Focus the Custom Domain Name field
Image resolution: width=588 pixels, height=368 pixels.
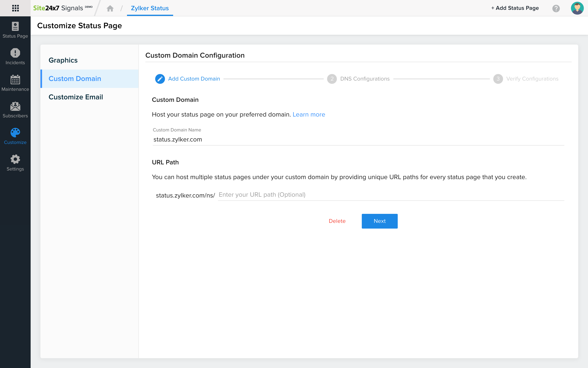(x=358, y=139)
